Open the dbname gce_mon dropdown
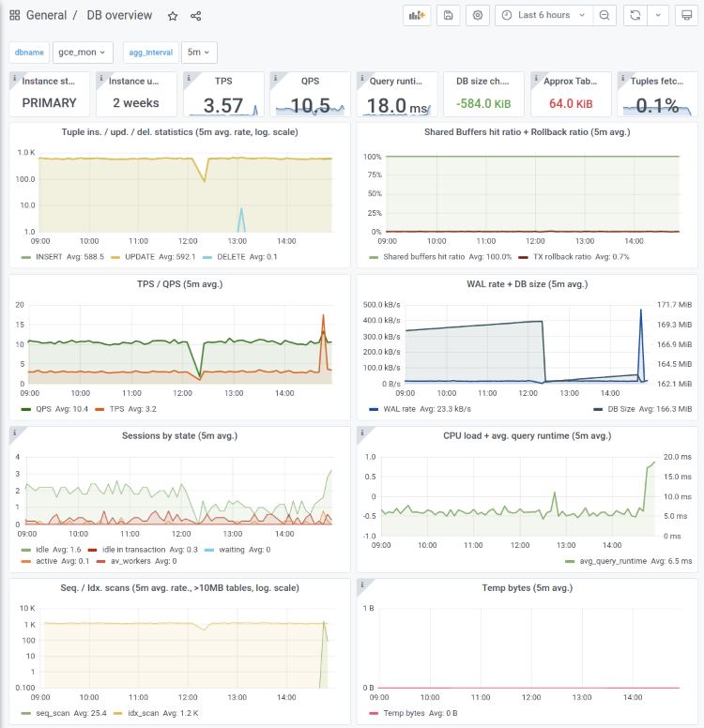704x728 pixels. click(x=82, y=53)
